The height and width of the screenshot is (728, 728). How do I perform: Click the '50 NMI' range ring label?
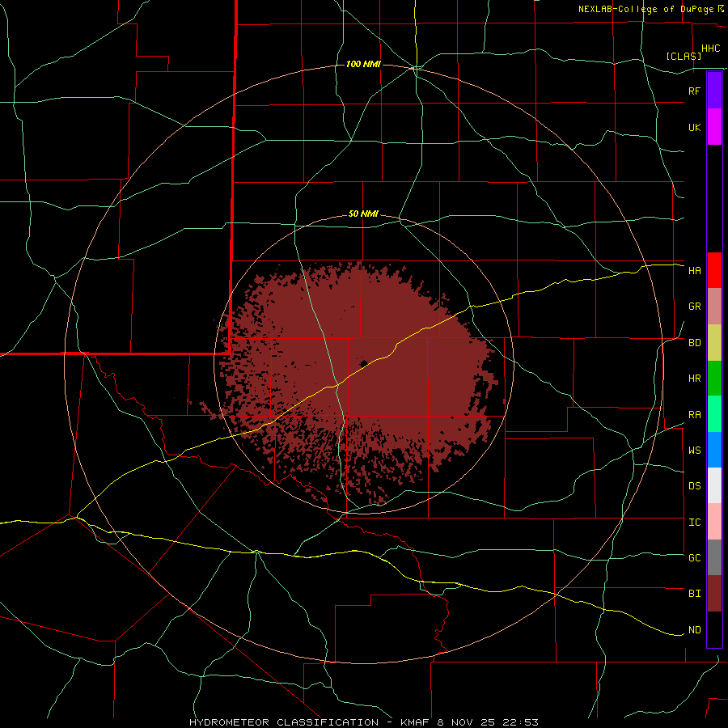pos(363,214)
